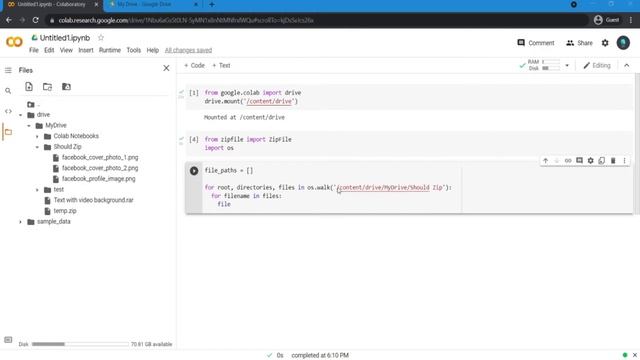Expand the test folder
Screen dimensions: 640x360
tap(37, 190)
